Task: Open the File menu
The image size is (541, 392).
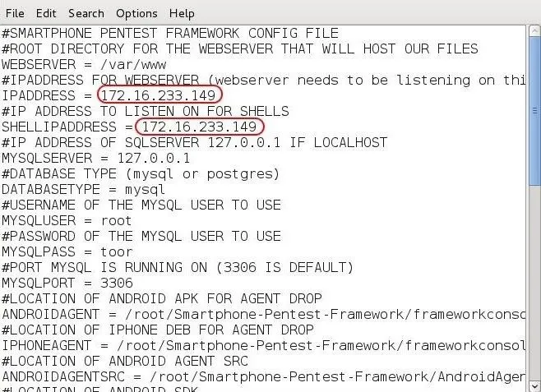Action: click(15, 13)
